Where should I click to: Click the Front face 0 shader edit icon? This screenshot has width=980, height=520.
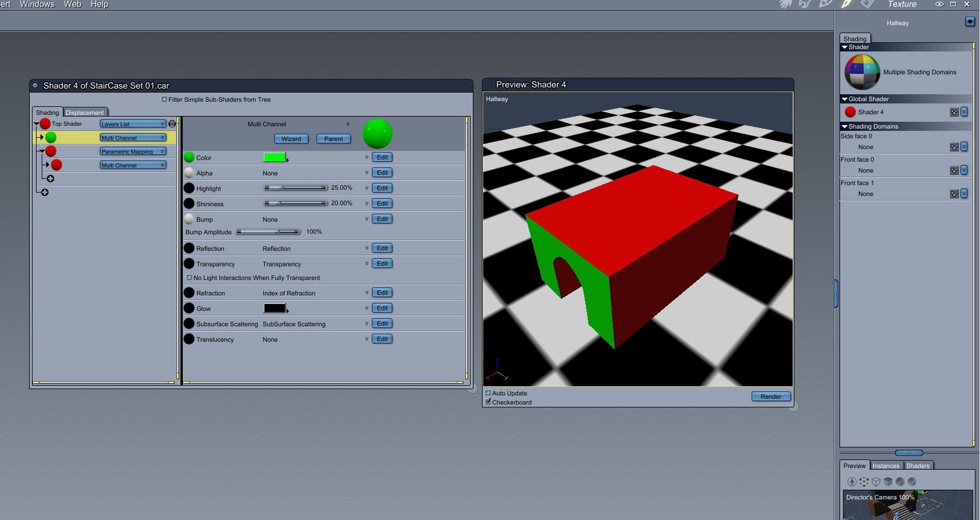coord(954,170)
